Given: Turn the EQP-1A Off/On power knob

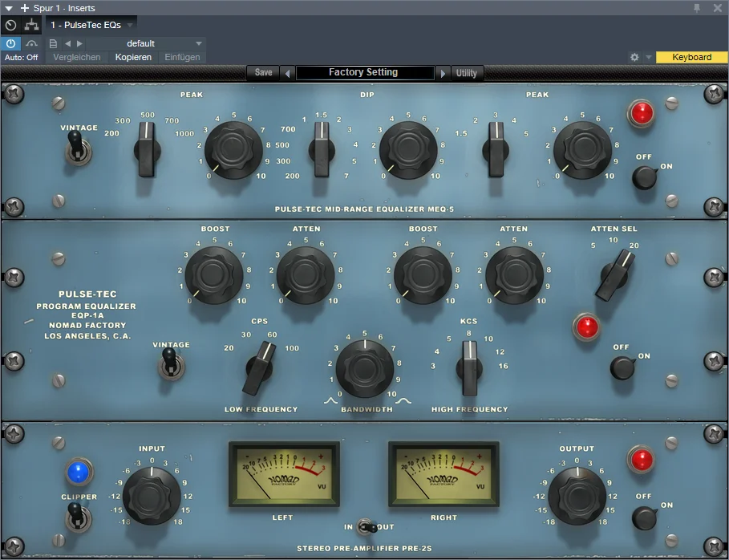Looking at the screenshot, I should [x=623, y=367].
